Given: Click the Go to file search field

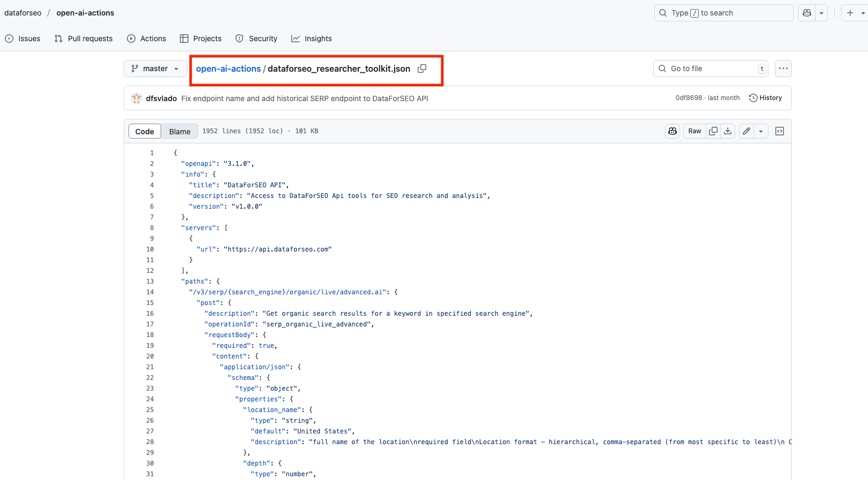Looking at the screenshot, I should click(711, 68).
